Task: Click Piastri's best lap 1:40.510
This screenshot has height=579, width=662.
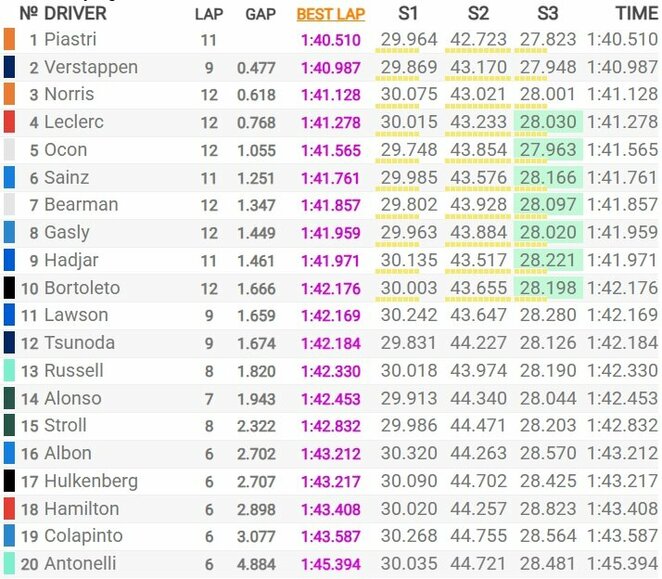Action: (332, 40)
